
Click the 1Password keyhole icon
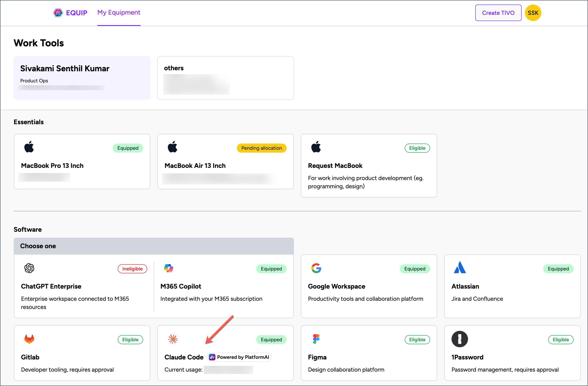click(x=460, y=339)
